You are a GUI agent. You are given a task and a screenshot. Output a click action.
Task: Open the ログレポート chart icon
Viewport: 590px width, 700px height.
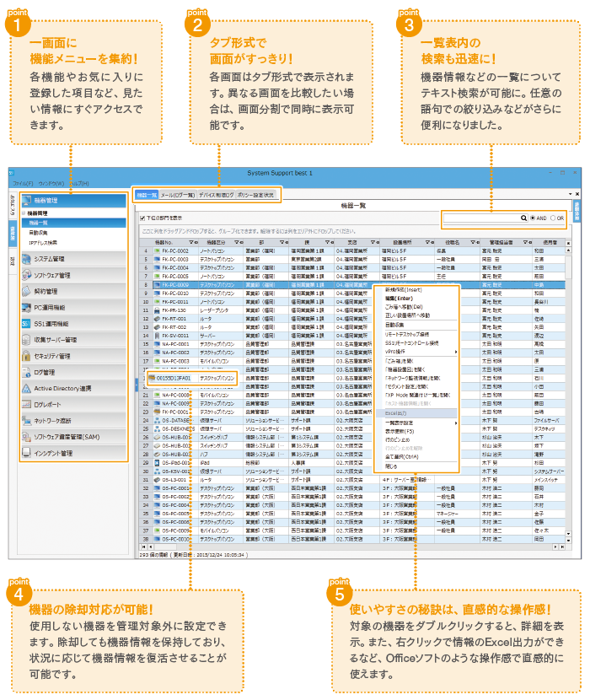click(x=27, y=405)
